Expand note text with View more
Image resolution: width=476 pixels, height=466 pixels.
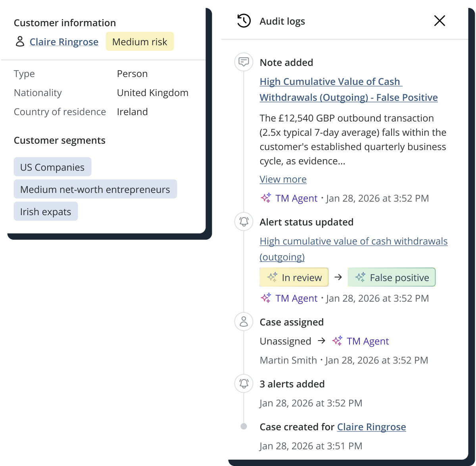point(283,179)
